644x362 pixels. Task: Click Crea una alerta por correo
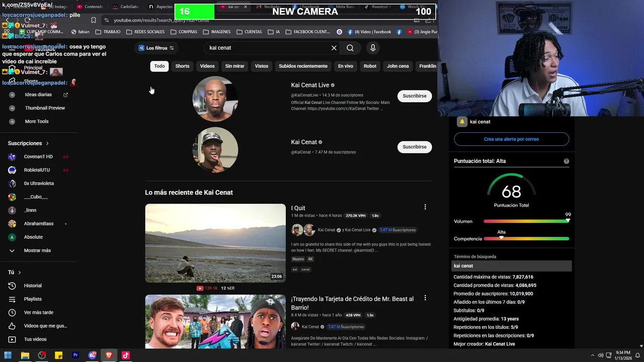pyautogui.click(x=511, y=139)
